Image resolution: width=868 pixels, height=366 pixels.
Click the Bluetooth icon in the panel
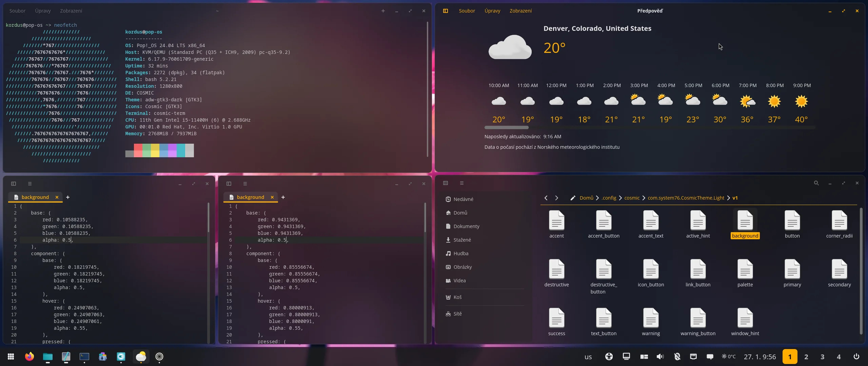pyautogui.click(x=677, y=357)
